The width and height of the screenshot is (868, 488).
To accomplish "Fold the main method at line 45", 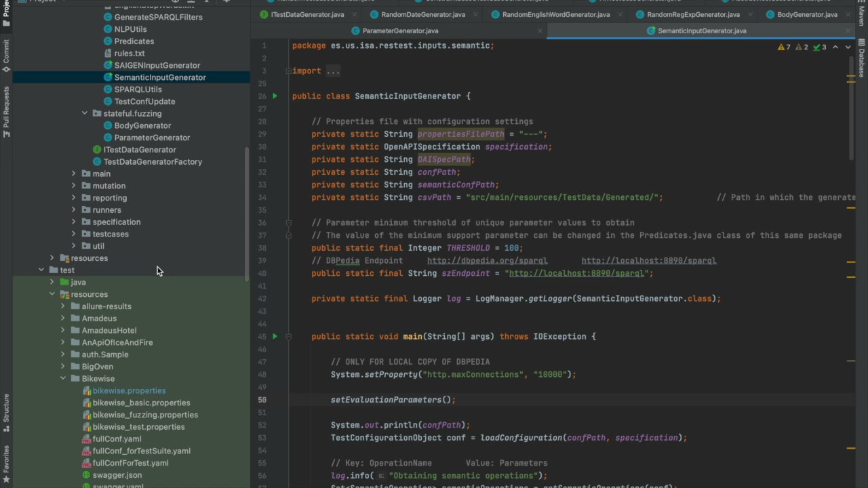I will coord(288,336).
